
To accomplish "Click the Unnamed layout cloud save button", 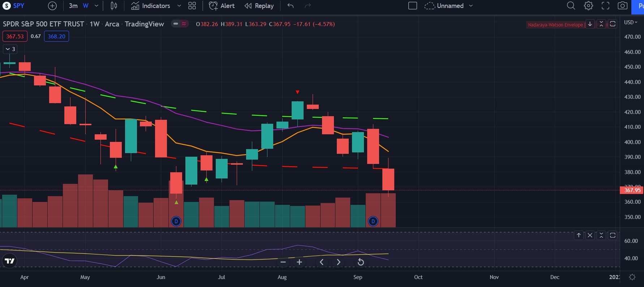I will 444,6.
